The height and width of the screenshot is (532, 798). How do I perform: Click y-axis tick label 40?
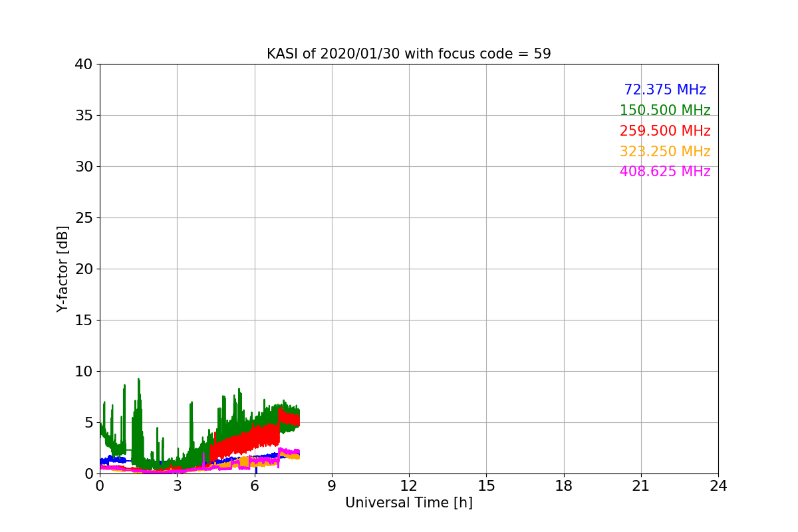[x=83, y=65]
